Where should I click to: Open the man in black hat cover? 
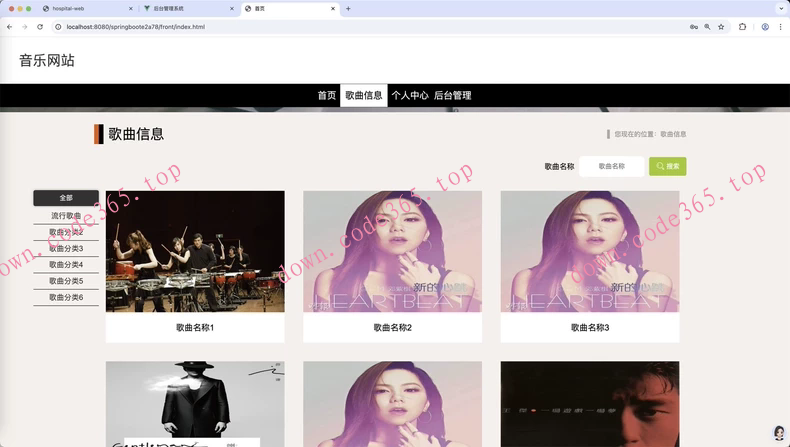pos(195,404)
